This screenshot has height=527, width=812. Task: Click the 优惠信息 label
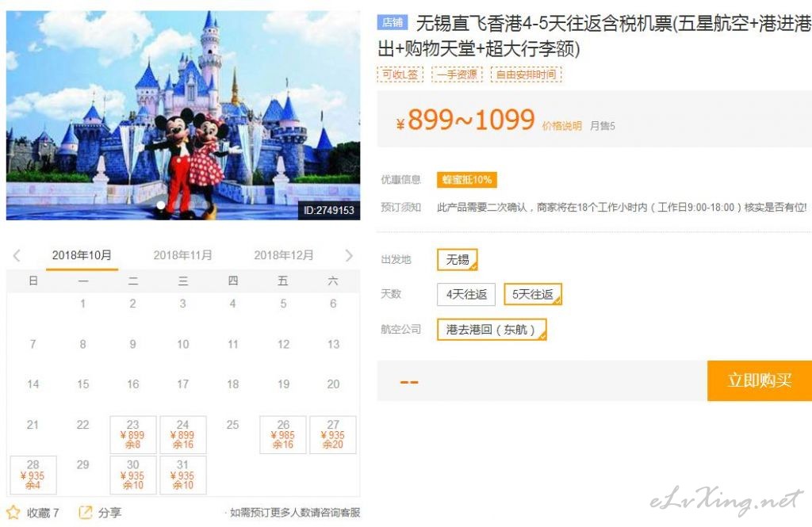[x=400, y=180]
